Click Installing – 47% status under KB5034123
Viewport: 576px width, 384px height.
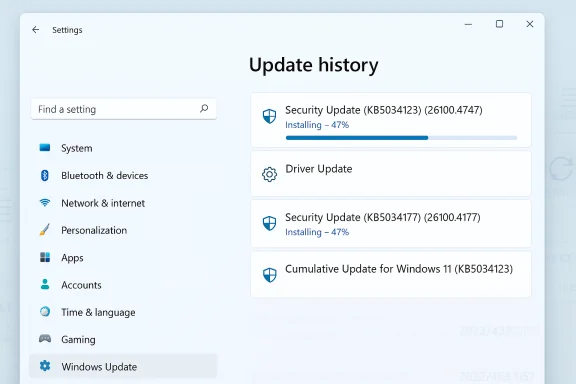click(x=317, y=125)
